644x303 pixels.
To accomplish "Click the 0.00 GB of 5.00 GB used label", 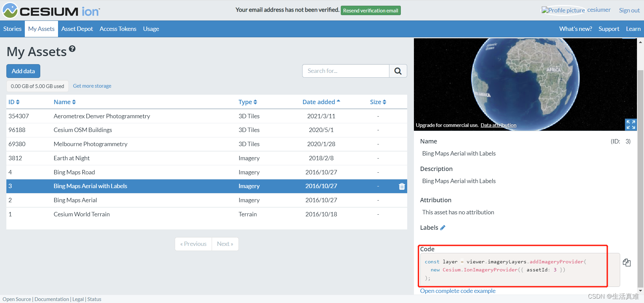I will pyautogui.click(x=38, y=86).
